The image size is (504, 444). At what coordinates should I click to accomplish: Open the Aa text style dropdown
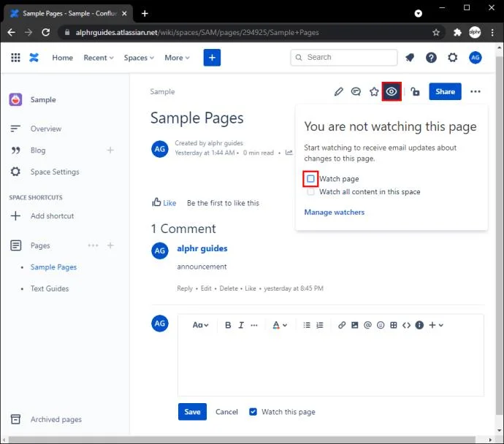coord(200,325)
